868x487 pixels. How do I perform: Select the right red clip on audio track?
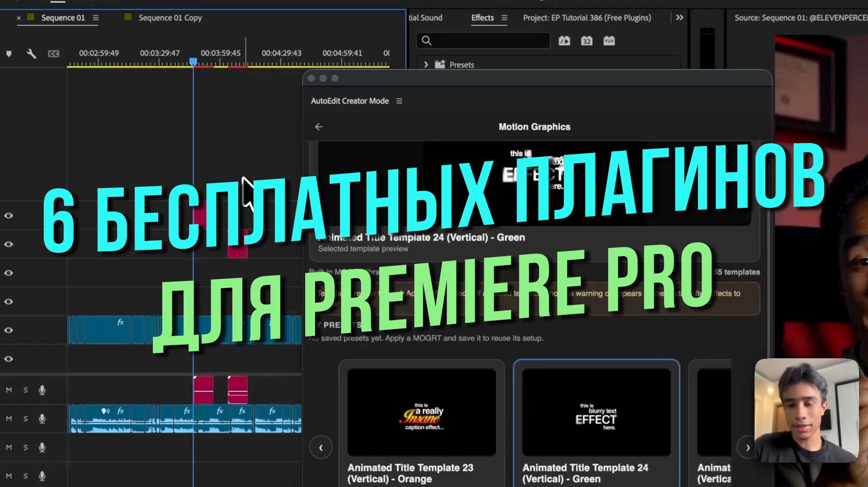(237, 389)
